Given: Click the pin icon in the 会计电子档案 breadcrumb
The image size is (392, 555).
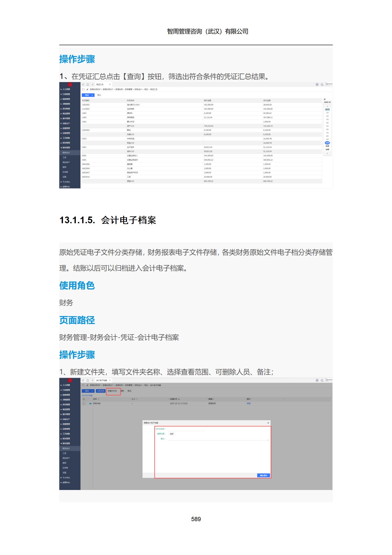Looking at the screenshot, I should click(87, 385).
